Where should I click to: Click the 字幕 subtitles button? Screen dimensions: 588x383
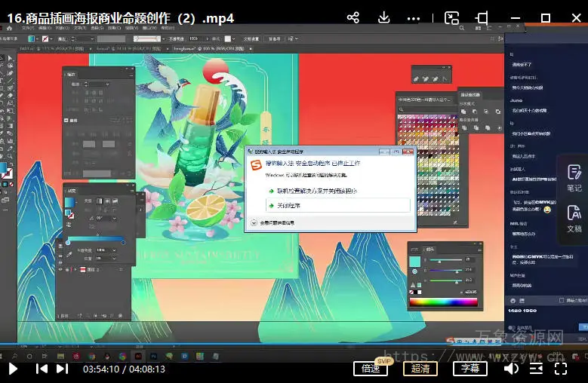tap(469, 369)
